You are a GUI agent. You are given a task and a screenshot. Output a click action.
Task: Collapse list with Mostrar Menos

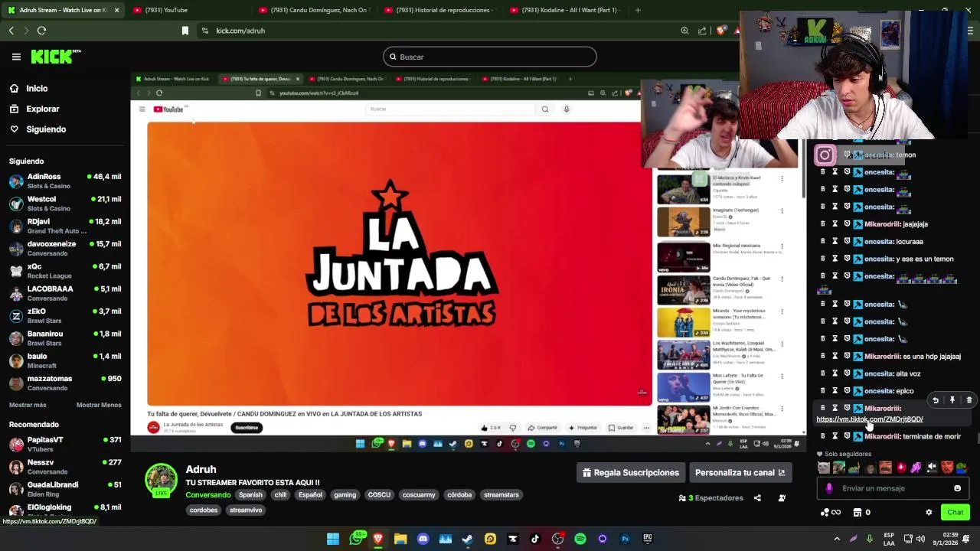point(99,405)
